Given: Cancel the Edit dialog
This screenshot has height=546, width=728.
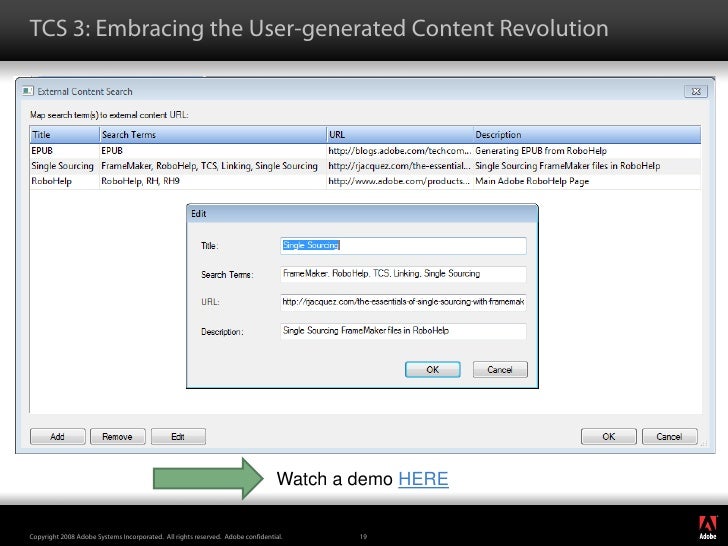Looking at the screenshot, I should (x=500, y=370).
